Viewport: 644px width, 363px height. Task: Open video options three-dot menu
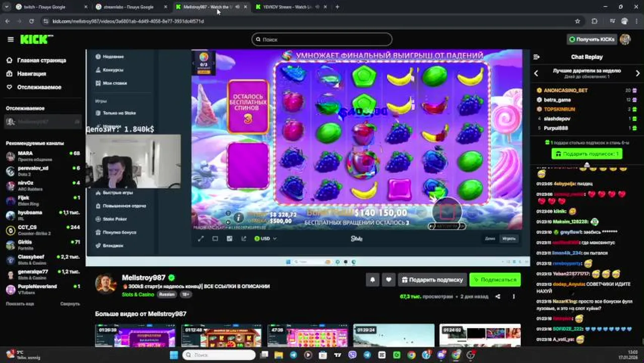(514, 297)
